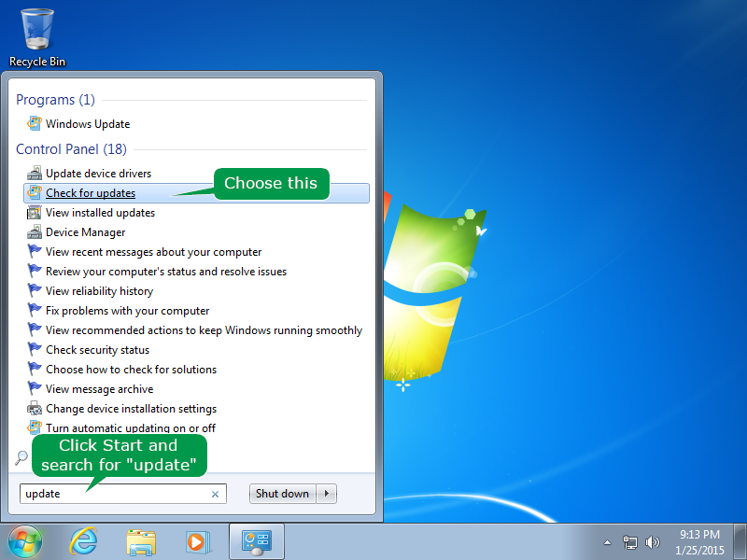Launch Internet Explorer from the taskbar
This screenshot has width=747, height=560.
(83, 541)
